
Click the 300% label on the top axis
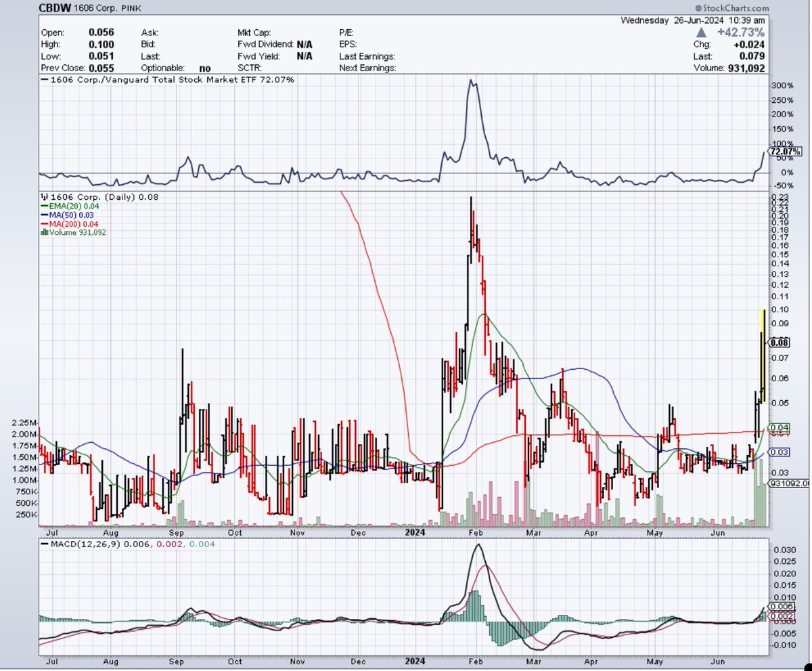782,86
